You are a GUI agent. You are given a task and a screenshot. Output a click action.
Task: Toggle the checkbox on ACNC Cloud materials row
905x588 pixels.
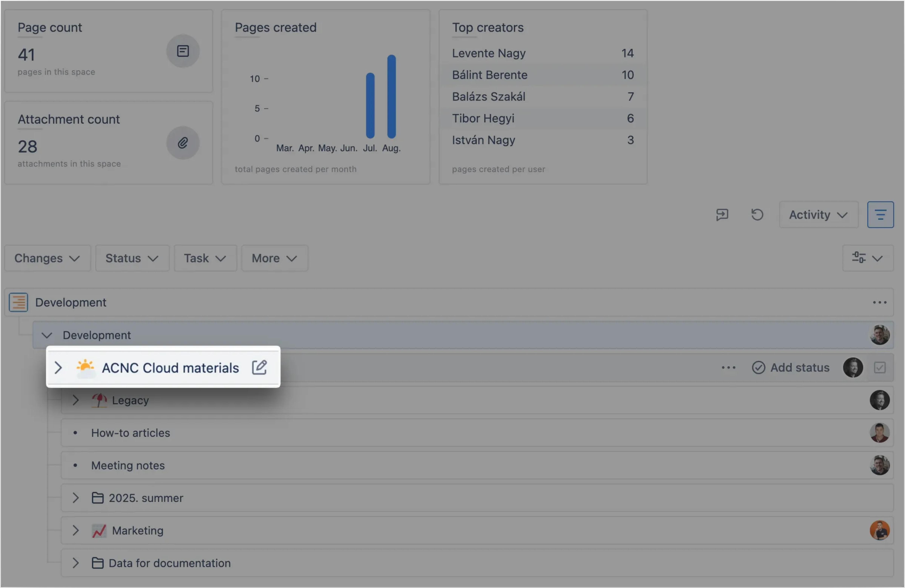tap(880, 367)
